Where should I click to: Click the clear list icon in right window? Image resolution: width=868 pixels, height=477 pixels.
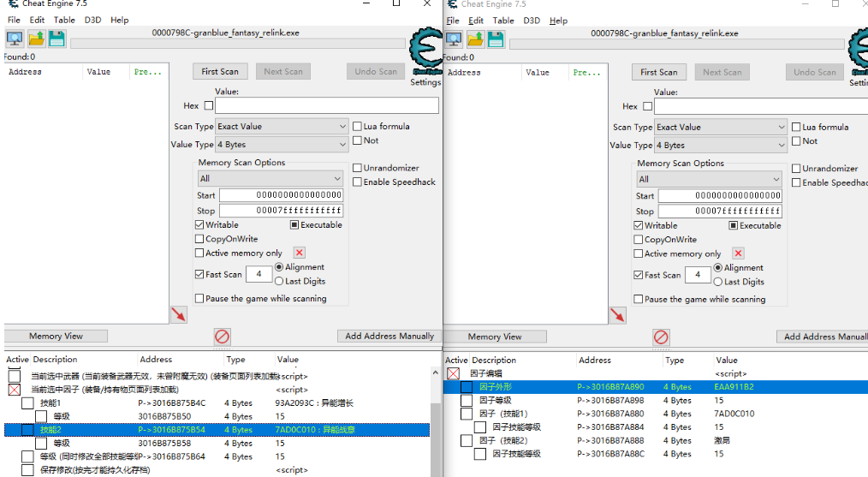pyautogui.click(x=661, y=337)
